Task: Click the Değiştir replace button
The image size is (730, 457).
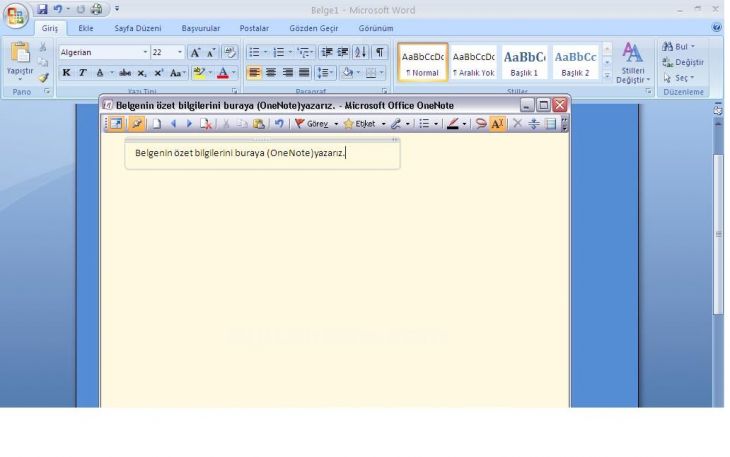Action: [x=683, y=62]
